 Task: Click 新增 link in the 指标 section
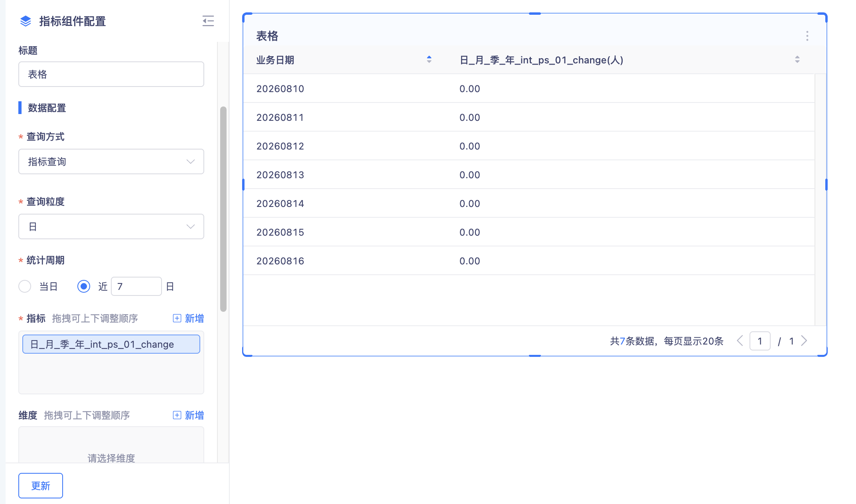[194, 318]
